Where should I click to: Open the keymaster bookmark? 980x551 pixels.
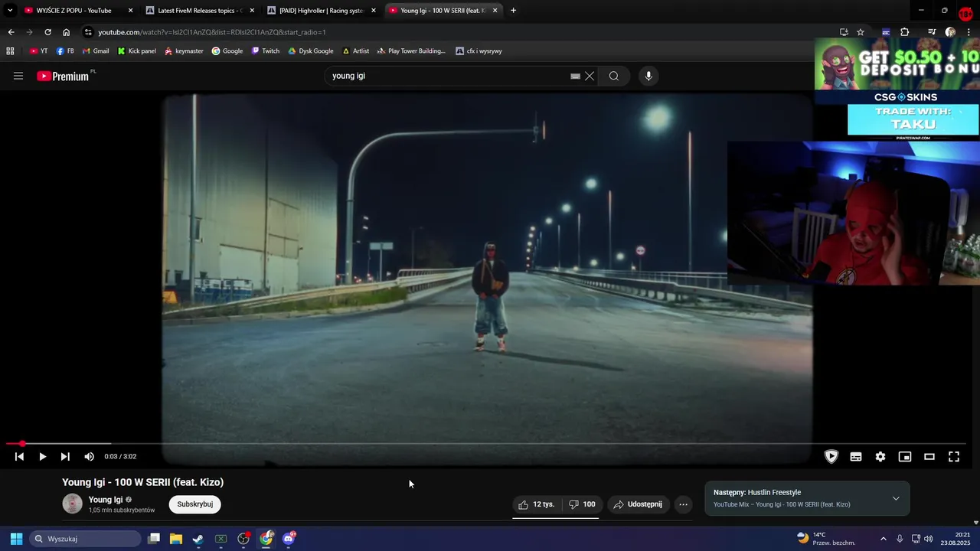184,51
